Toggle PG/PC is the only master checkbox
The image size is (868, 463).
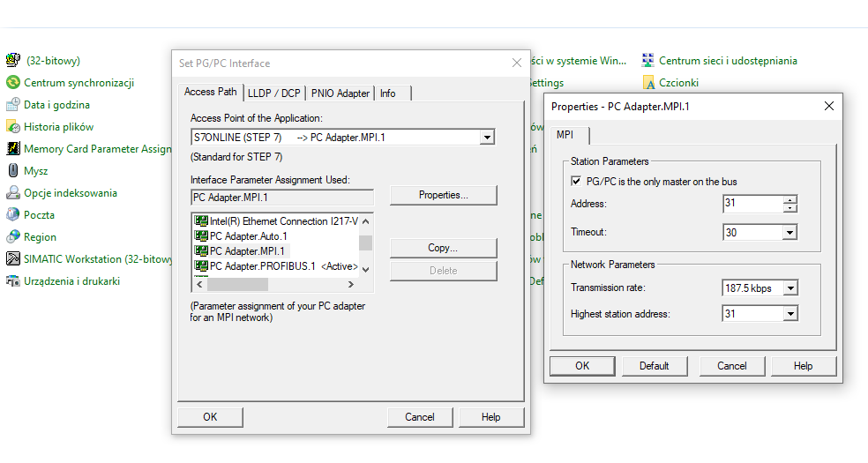coord(576,182)
